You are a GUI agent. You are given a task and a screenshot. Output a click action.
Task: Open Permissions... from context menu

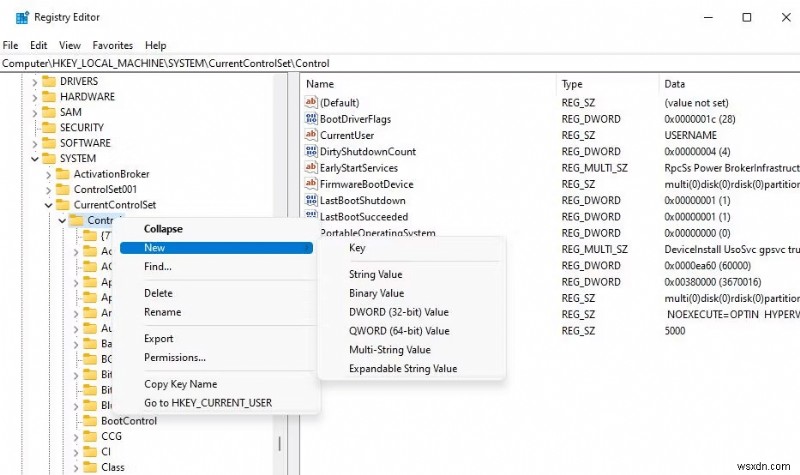(216, 357)
